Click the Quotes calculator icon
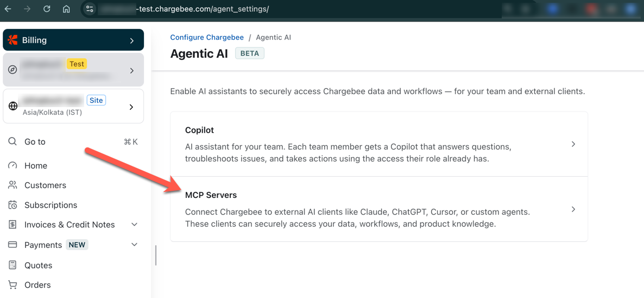Viewport: 644px width, 298px height. pos(12,265)
